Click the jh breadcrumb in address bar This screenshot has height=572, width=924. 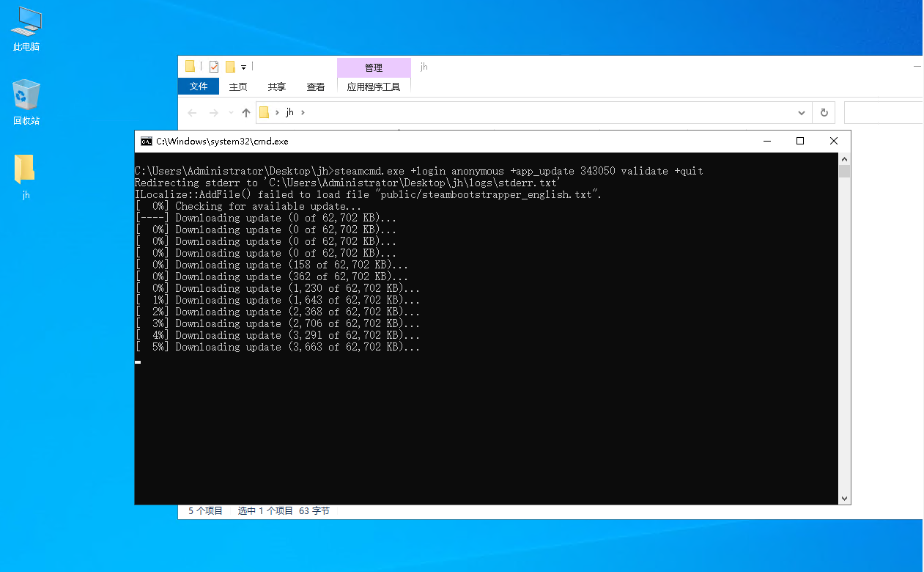point(290,112)
